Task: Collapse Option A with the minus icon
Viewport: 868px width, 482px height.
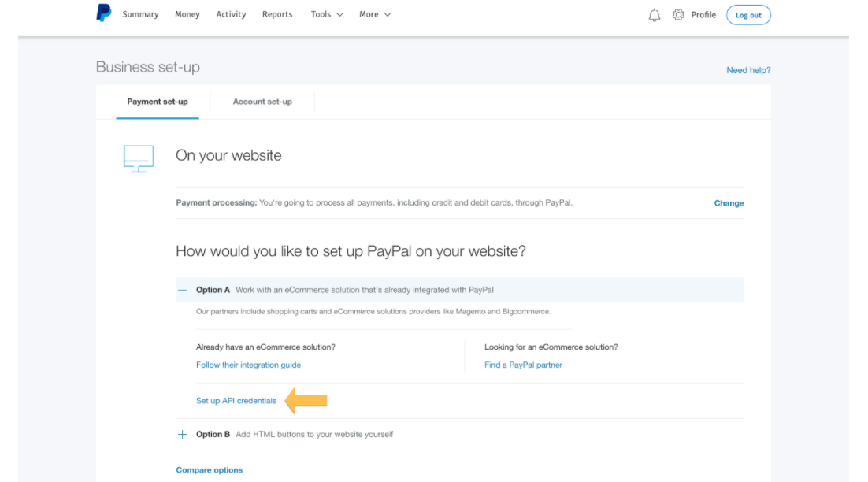Action: point(182,290)
